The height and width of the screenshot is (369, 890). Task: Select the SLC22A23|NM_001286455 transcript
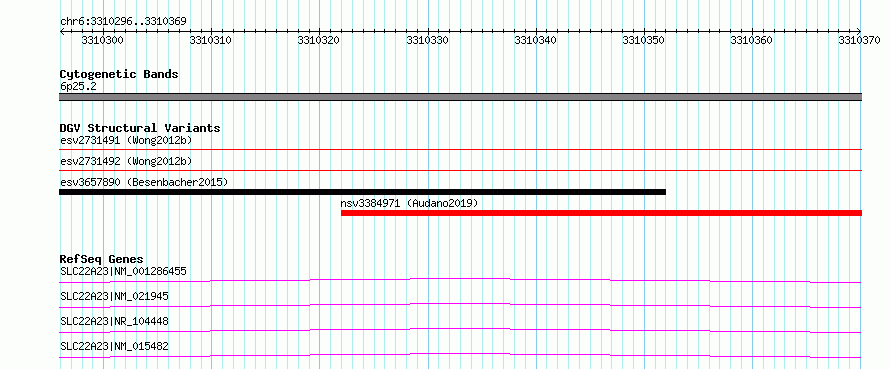[x=460, y=280]
